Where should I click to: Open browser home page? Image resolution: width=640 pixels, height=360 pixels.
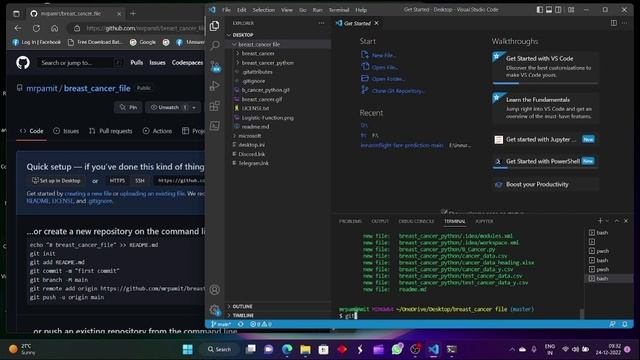55,28
